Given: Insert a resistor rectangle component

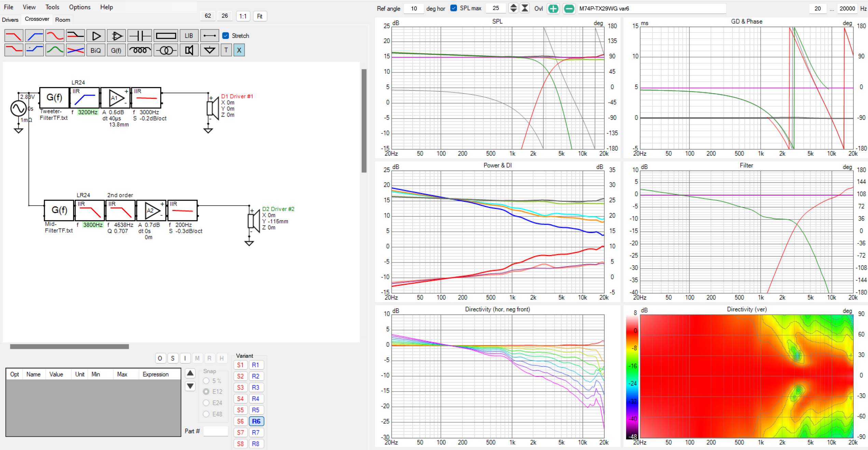Looking at the screenshot, I should [x=166, y=36].
